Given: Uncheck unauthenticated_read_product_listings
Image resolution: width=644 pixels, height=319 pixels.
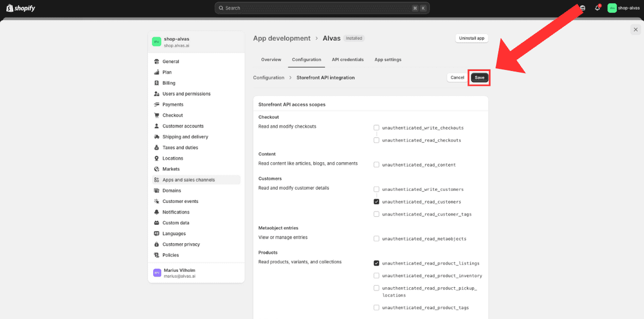Looking at the screenshot, I should click(376, 263).
